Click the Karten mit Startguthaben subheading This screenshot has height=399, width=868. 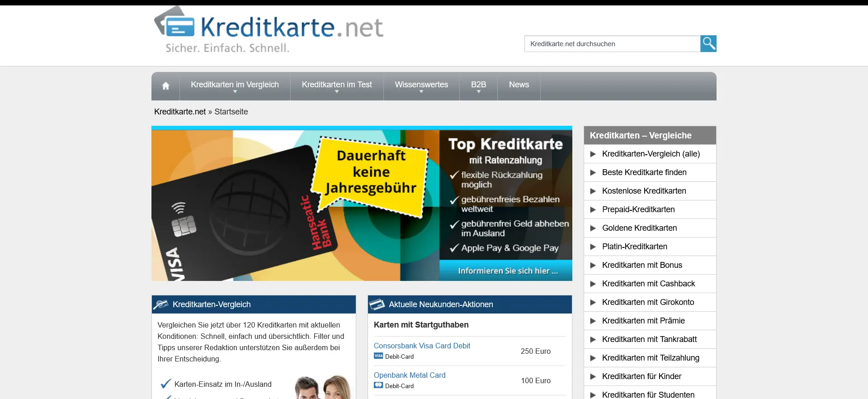click(x=421, y=325)
